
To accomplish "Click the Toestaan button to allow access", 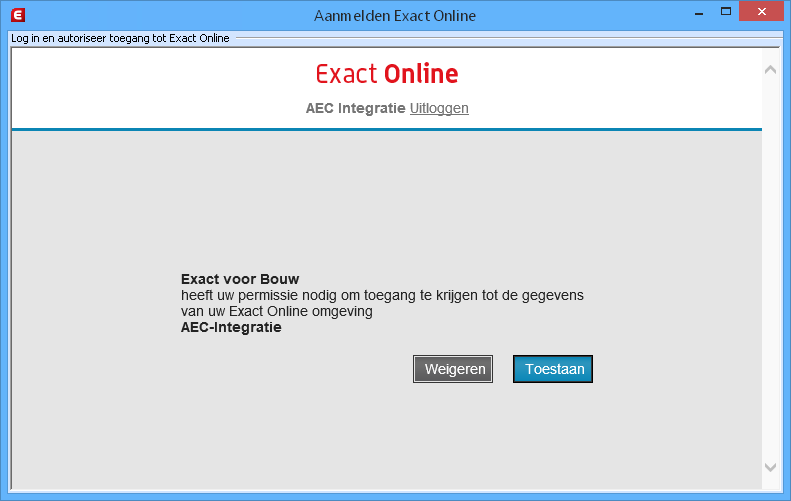I will pos(553,369).
